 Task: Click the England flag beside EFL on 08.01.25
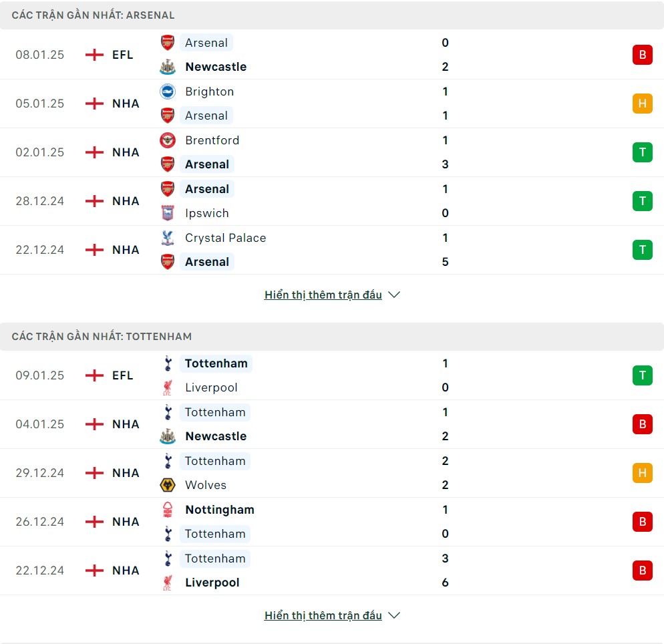tap(94, 55)
